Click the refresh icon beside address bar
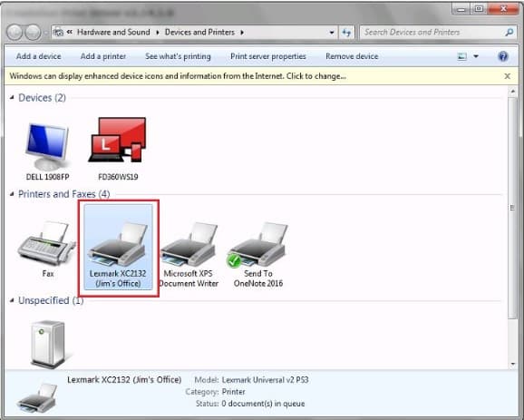This screenshot has width=524, height=420. [x=346, y=33]
